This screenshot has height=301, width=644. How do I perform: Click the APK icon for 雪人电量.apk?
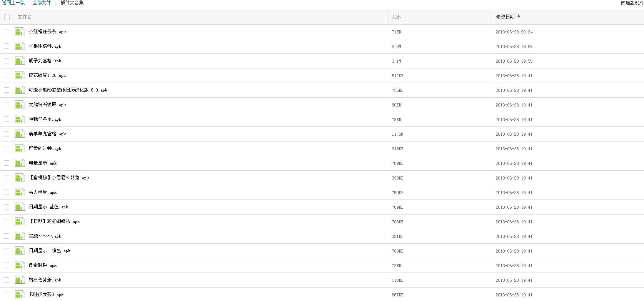tap(20, 192)
